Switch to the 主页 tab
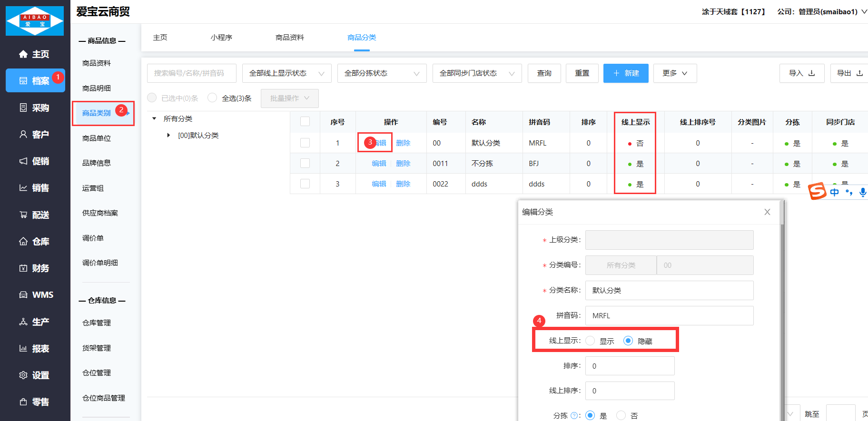868x421 pixels. [160, 38]
